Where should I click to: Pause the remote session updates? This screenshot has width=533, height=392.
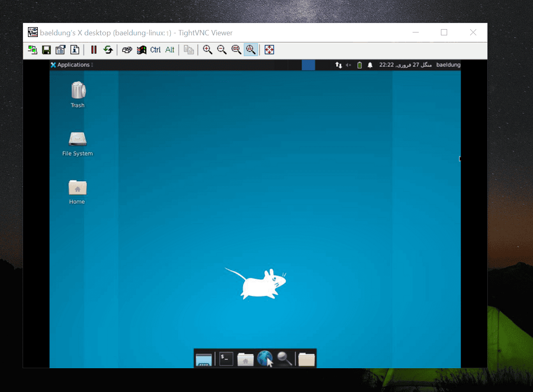click(94, 50)
